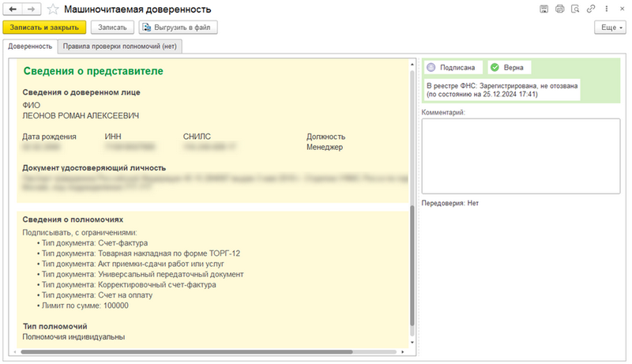Get link via chain icon
The height and width of the screenshot is (364, 632).
(x=590, y=9)
